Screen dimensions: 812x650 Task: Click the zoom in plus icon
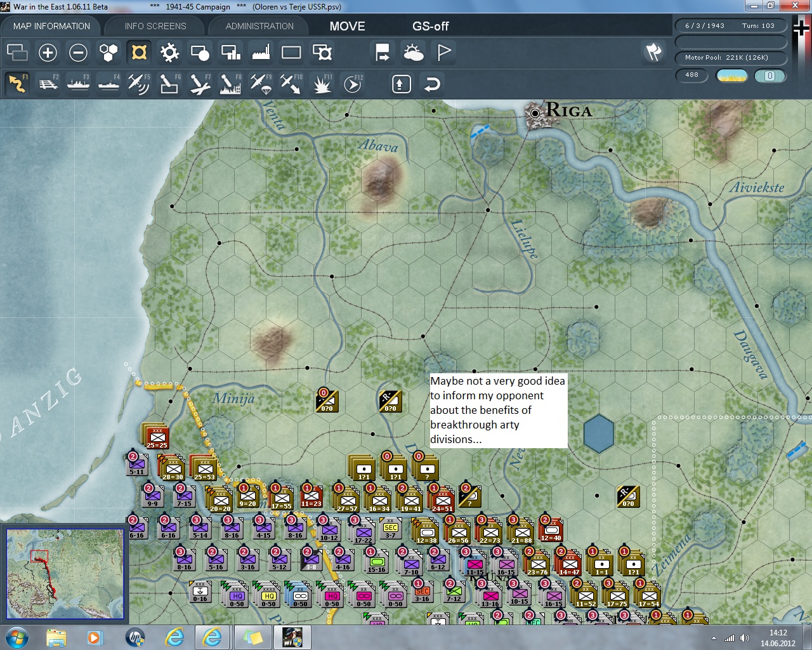click(x=48, y=52)
